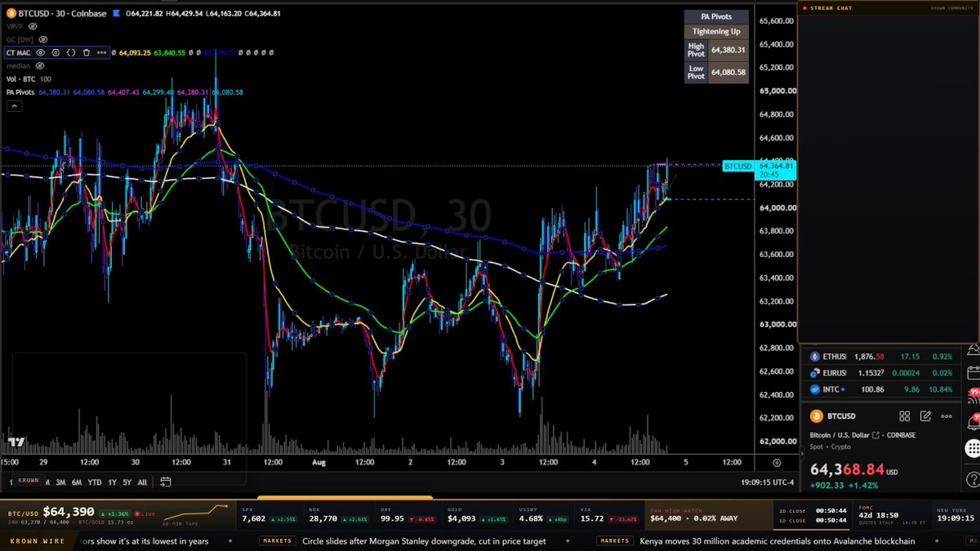Click the Vol · BTC indicator label
This screenshot has height=551, width=980.
(x=22, y=78)
